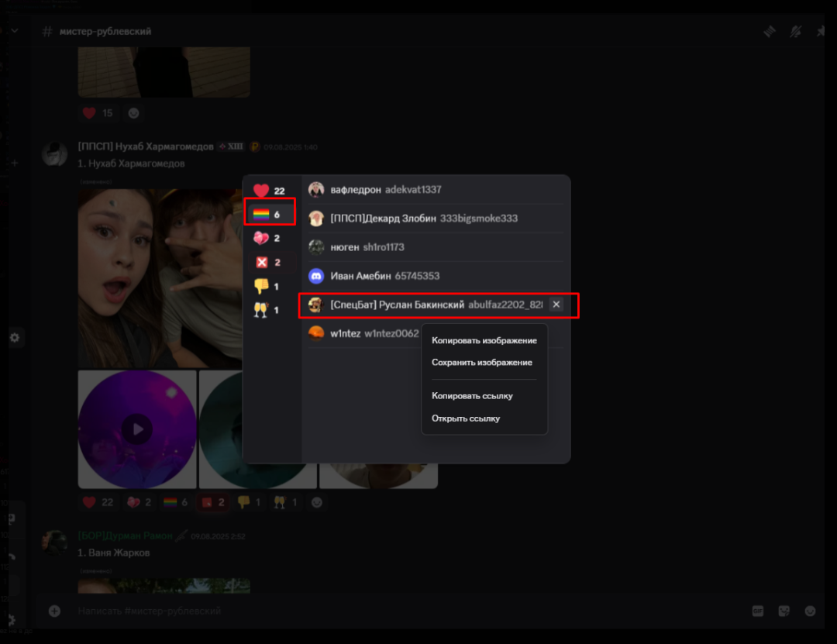Click author name [БОР]Дурман Рамон
Image resolution: width=837 pixels, height=644 pixels.
coord(125,536)
